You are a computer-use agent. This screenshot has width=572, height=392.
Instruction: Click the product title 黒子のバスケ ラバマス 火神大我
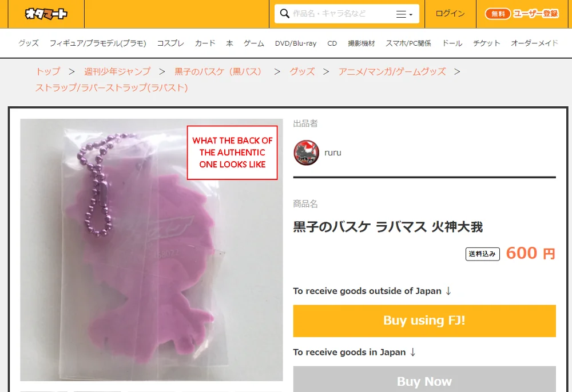tap(388, 227)
